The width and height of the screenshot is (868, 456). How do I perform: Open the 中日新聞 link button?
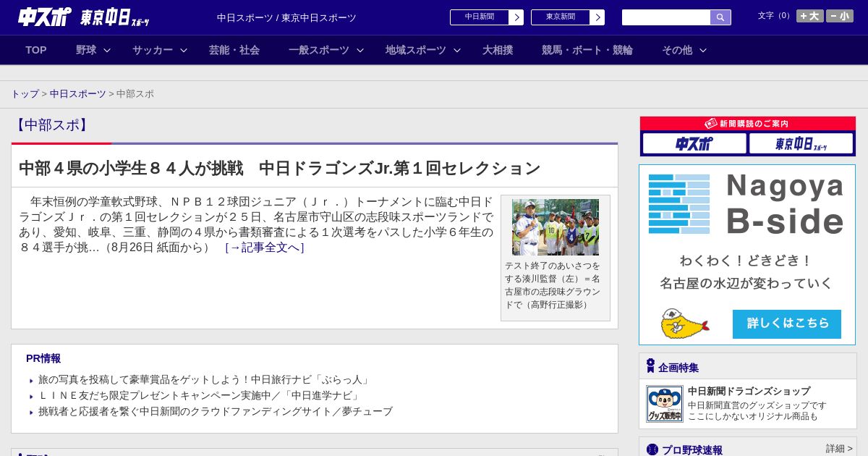(x=480, y=17)
